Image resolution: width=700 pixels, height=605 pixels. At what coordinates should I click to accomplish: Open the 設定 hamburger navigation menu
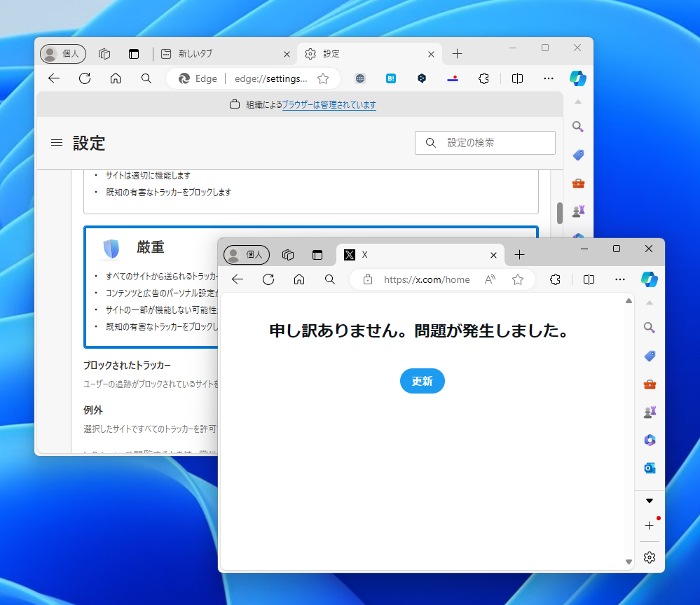point(56,142)
